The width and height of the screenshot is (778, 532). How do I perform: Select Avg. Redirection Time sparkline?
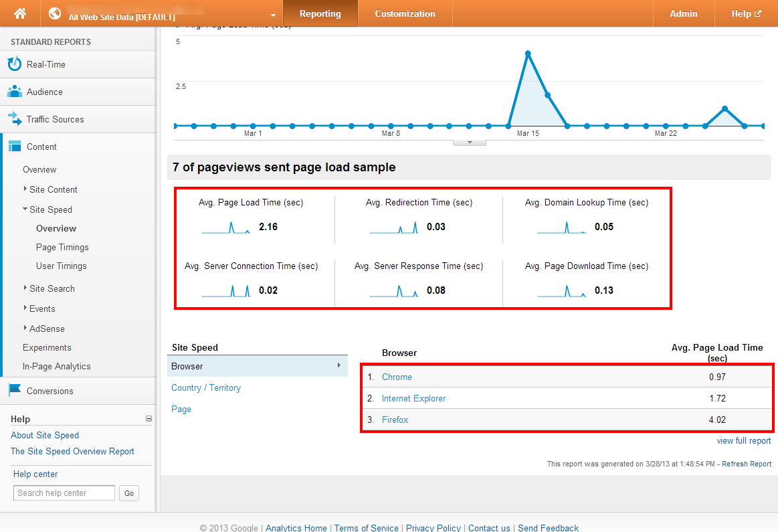coord(394,228)
